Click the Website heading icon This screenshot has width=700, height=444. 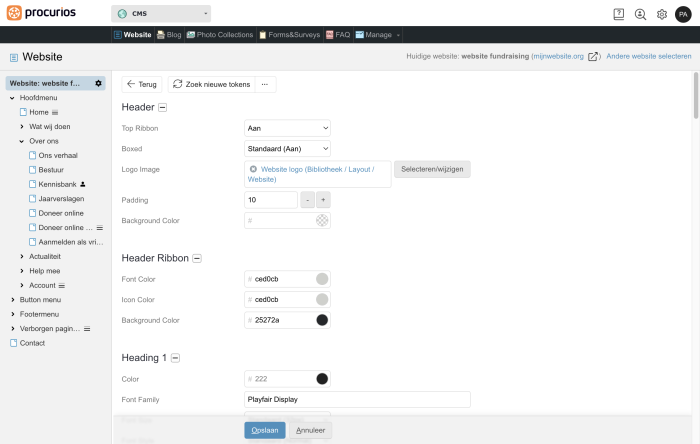click(x=14, y=57)
